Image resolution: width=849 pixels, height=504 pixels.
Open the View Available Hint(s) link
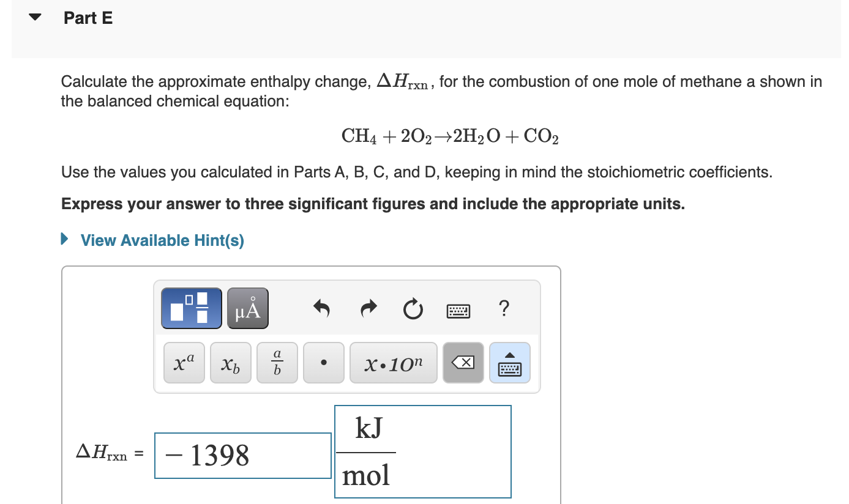(x=161, y=240)
